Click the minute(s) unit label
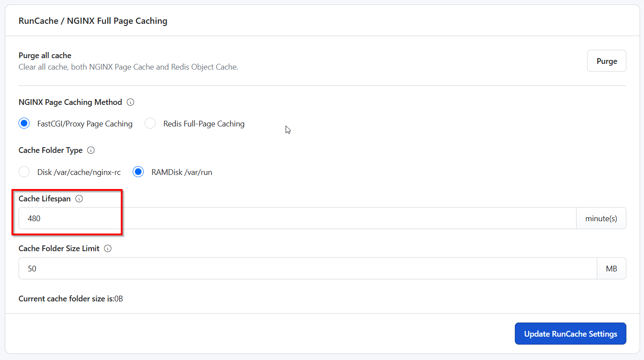644x360 pixels. (x=601, y=219)
